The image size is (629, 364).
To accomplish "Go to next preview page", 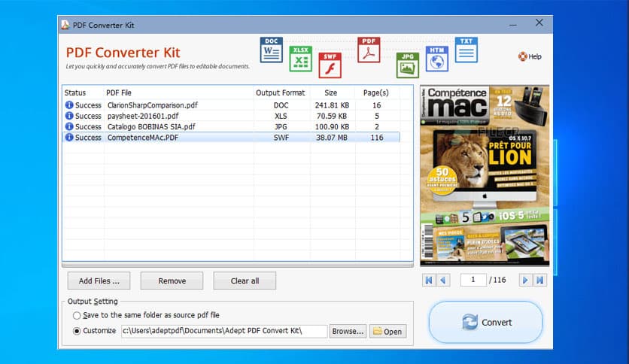I will point(524,280).
